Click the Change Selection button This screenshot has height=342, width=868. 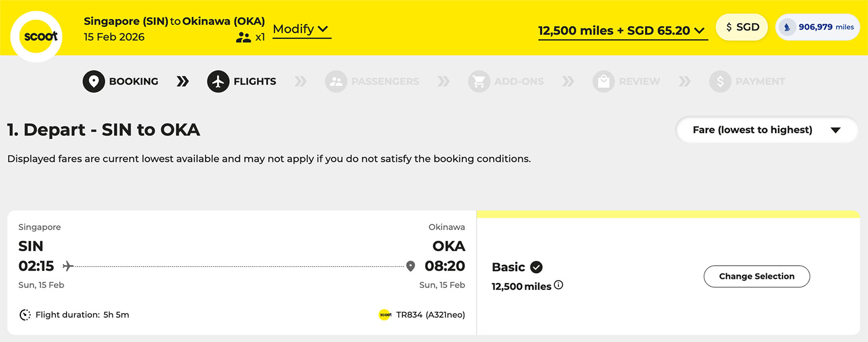pos(756,276)
